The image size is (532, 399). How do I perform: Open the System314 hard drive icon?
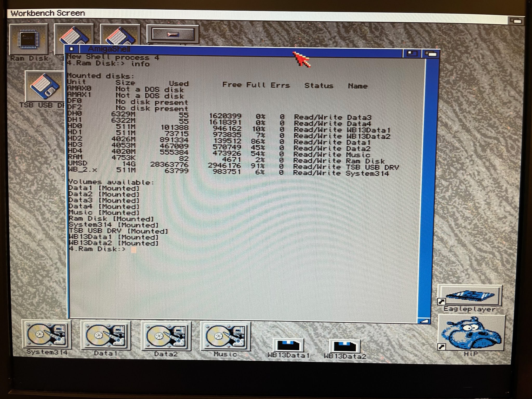tap(46, 335)
